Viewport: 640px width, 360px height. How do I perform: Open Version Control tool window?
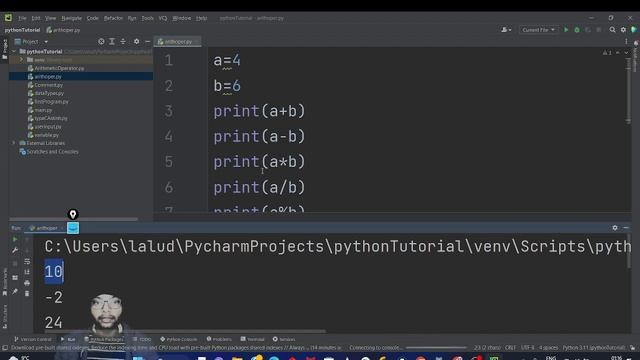point(33,339)
